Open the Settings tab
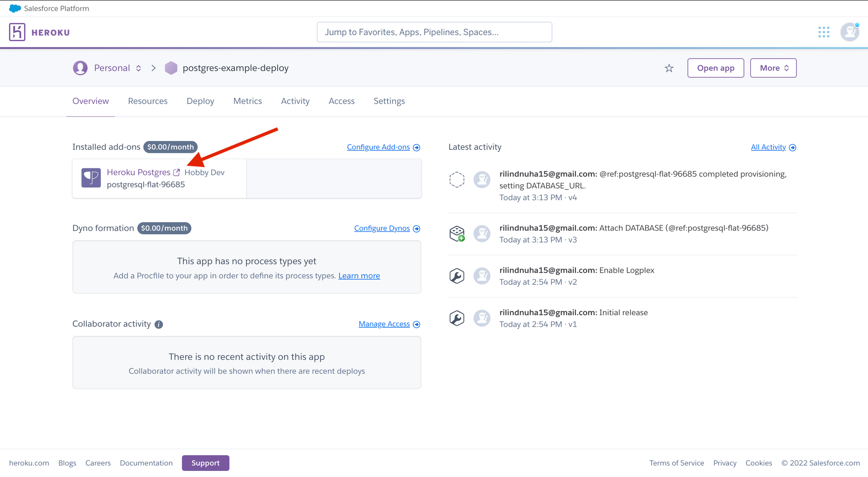 [389, 101]
